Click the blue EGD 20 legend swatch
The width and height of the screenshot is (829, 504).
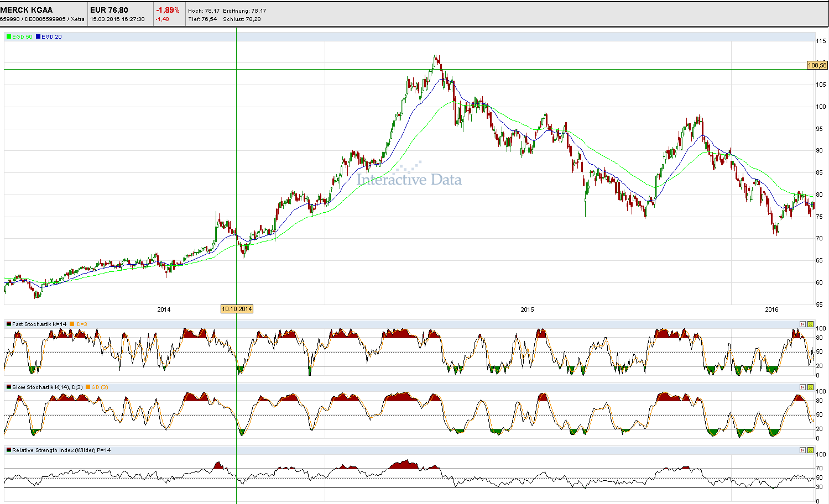tap(38, 37)
